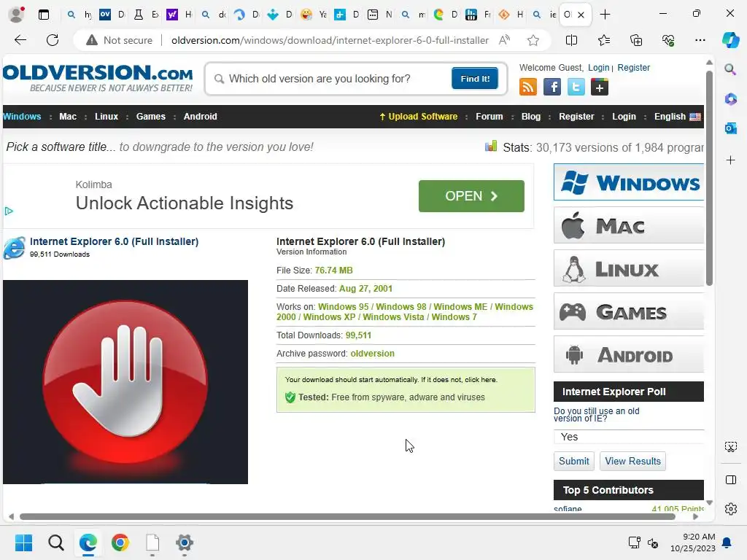Select the Windows navigation menu item
This screenshot has width=747, height=560.
pos(22,117)
